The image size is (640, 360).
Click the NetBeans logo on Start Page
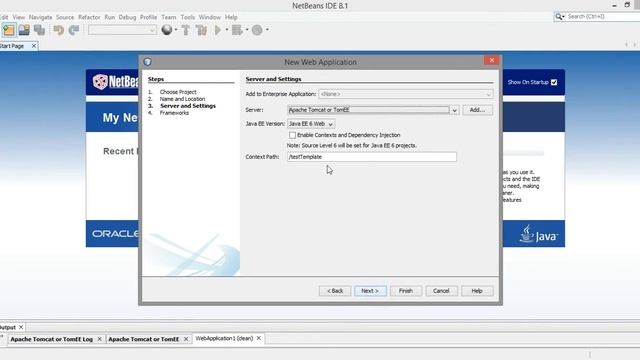tap(116, 82)
